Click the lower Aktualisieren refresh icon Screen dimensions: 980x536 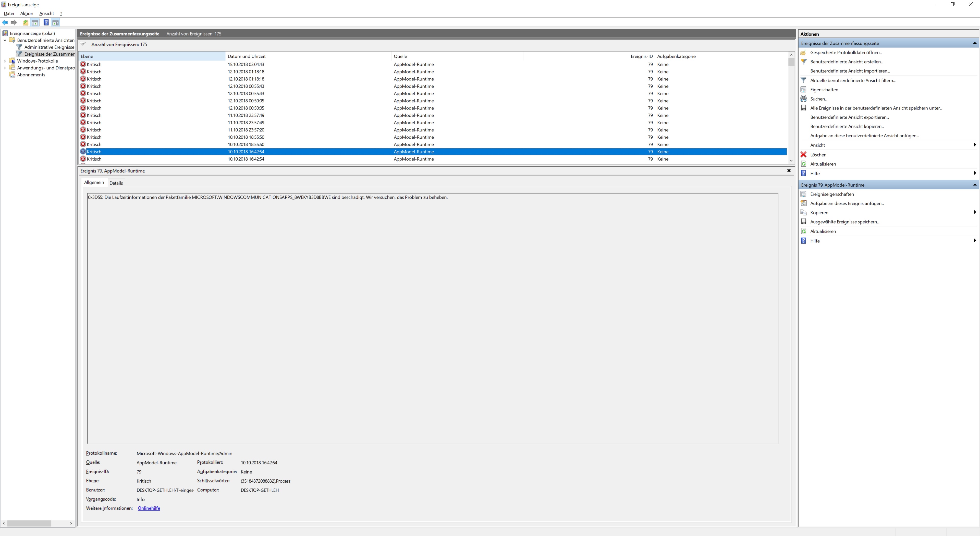click(803, 231)
